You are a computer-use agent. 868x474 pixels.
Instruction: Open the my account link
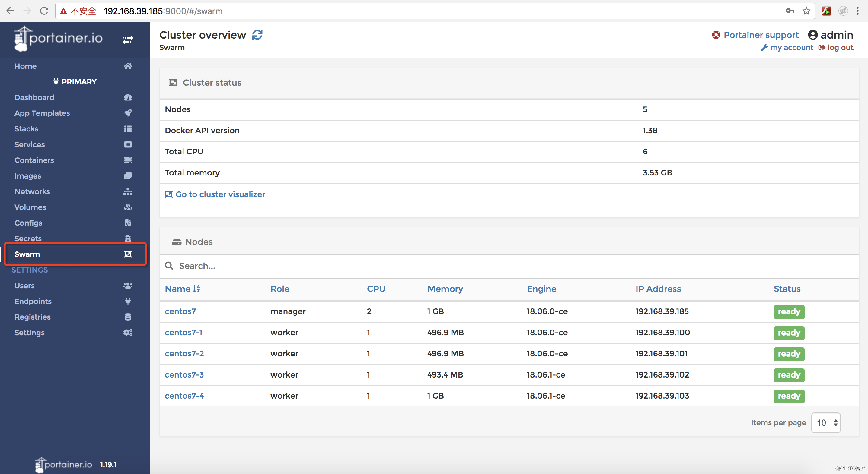click(788, 47)
